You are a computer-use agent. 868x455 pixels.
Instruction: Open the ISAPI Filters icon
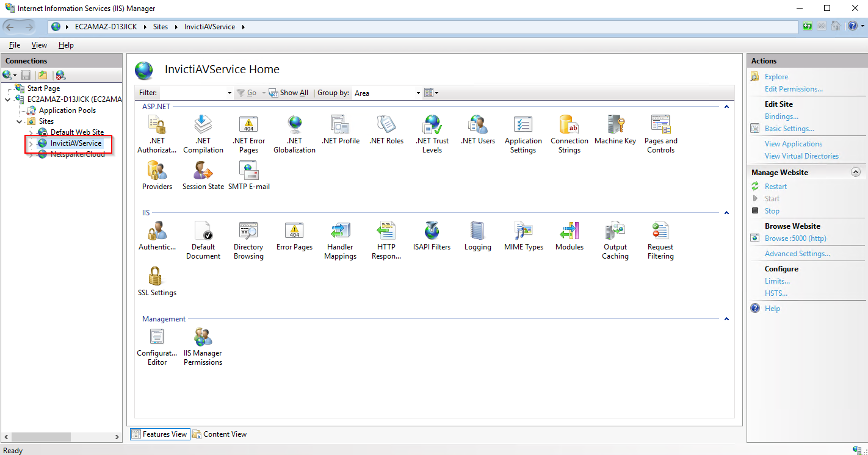coord(432,237)
